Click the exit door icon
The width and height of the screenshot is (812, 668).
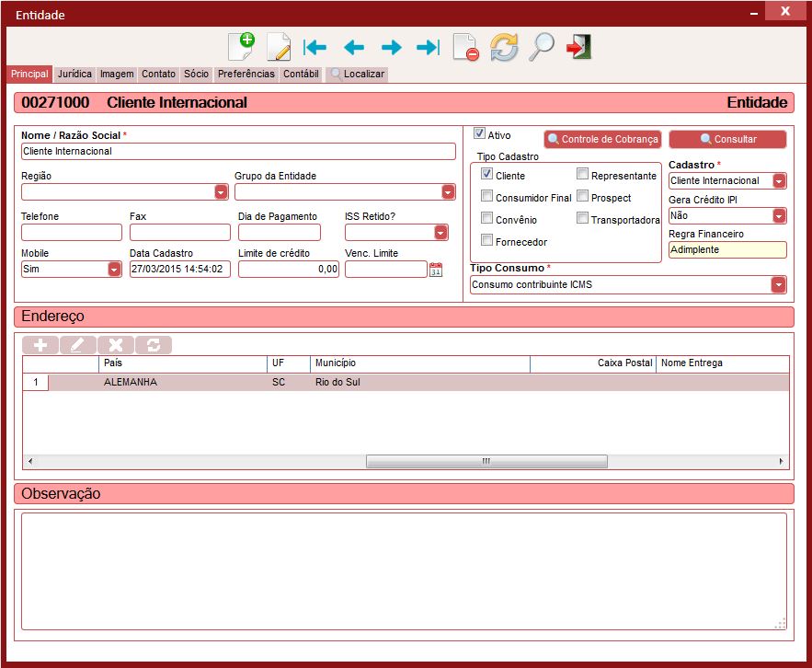pyautogui.click(x=579, y=47)
